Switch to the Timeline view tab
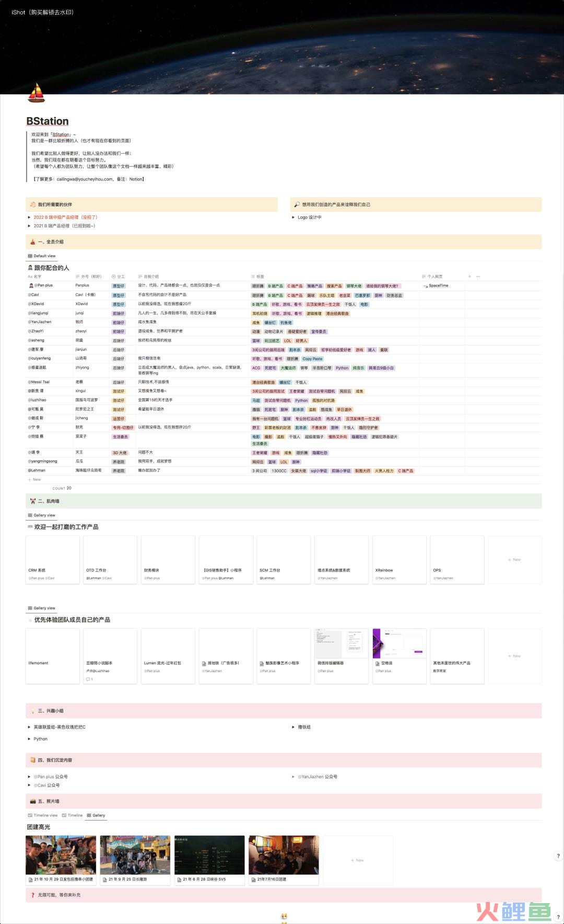564x924 pixels. pos(43,815)
